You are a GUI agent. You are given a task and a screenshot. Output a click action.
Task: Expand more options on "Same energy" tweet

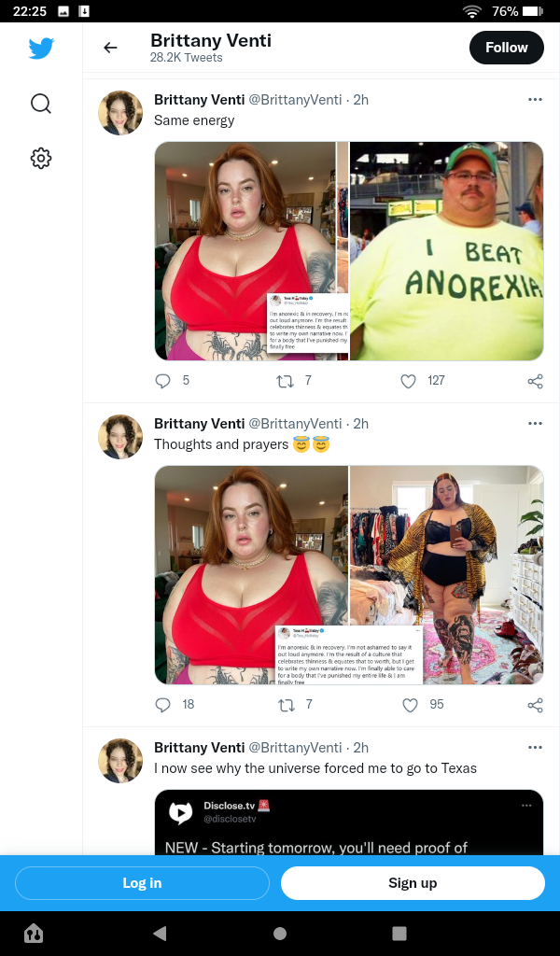(535, 99)
